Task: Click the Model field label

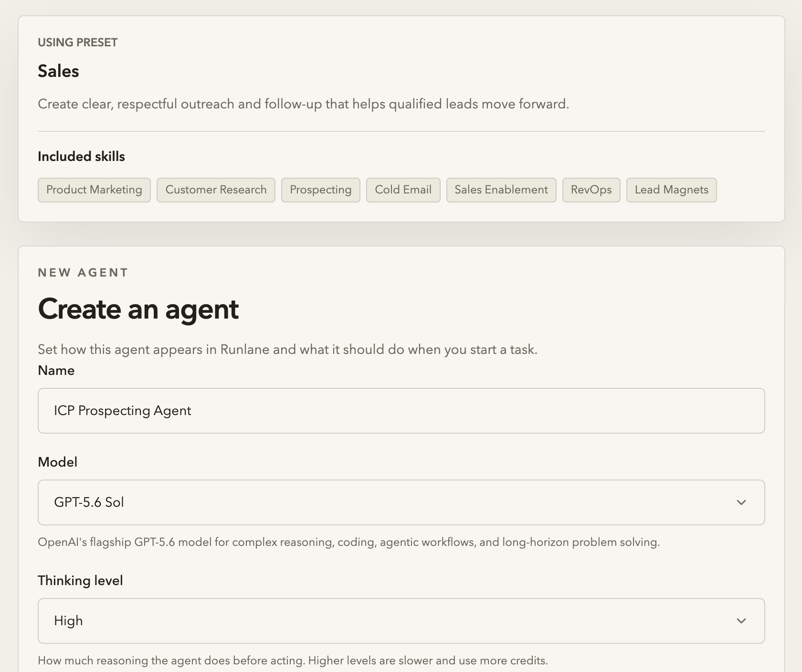Action: click(x=57, y=462)
